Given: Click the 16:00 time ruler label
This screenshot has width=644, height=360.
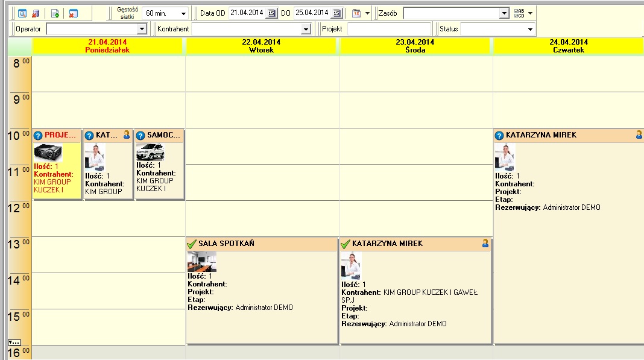Looking at the screenshot, I should coord(19,353).
